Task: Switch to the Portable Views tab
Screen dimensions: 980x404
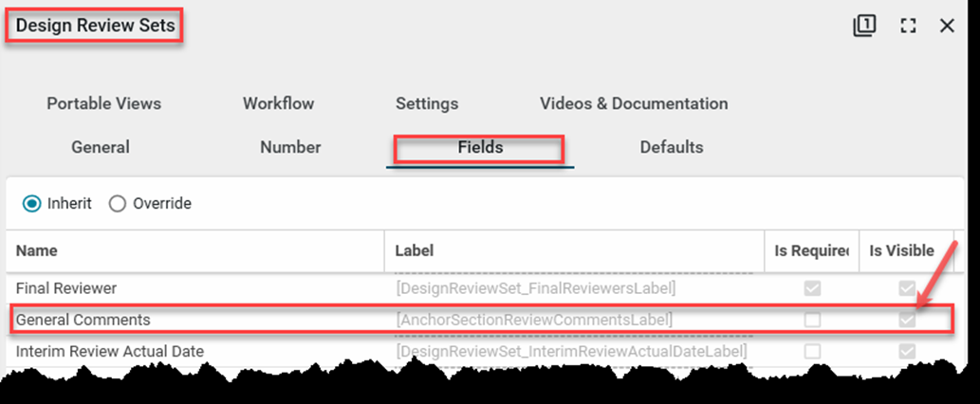Action: (103, 103)
